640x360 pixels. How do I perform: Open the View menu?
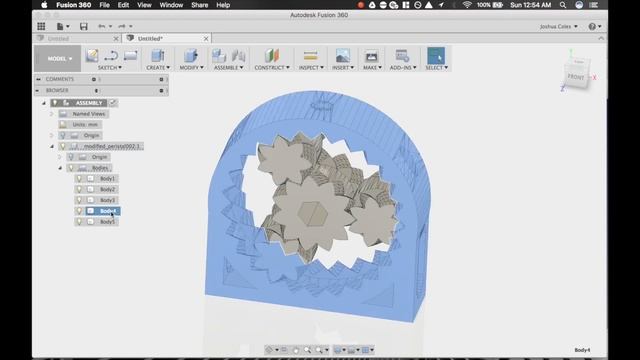(144, 5)
